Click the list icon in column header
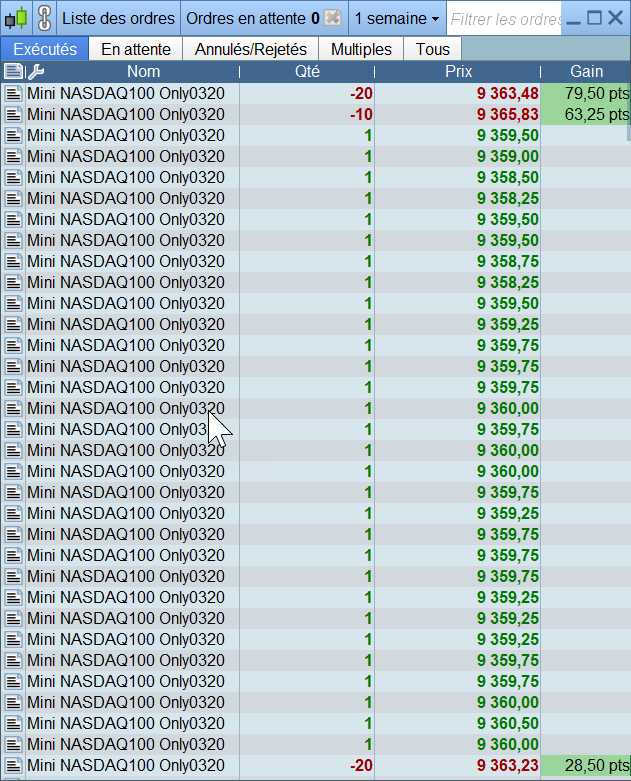Viewport: 631px width, 781px height. pyautogui.click(x=13, y=72)
